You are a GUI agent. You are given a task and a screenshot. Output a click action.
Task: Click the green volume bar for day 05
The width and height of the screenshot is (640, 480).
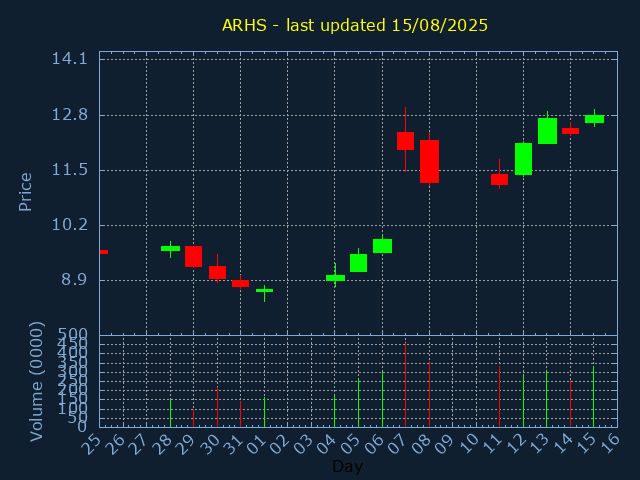coord(358,402)
